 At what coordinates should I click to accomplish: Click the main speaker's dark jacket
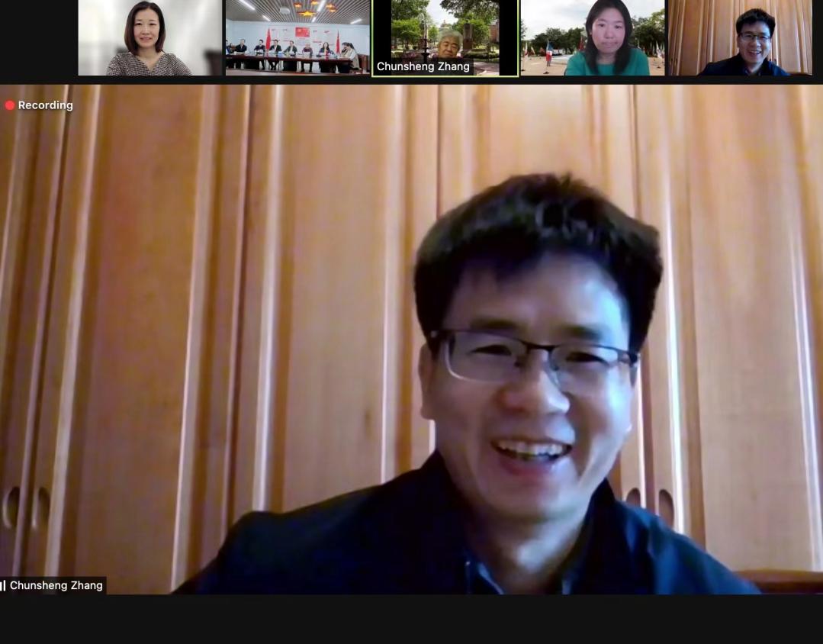tap(343, 549)
